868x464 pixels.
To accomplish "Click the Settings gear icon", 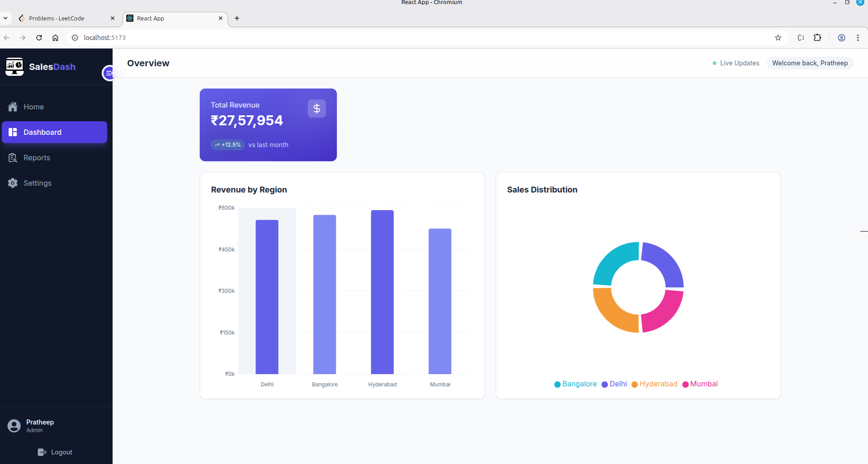I will [x=13, y=183].
